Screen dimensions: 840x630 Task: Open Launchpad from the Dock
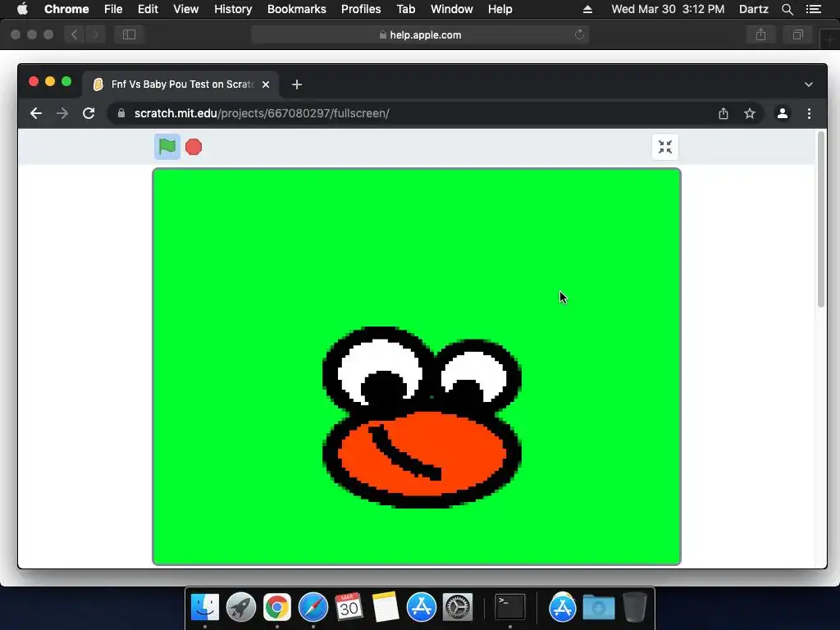tap(241, 607)
